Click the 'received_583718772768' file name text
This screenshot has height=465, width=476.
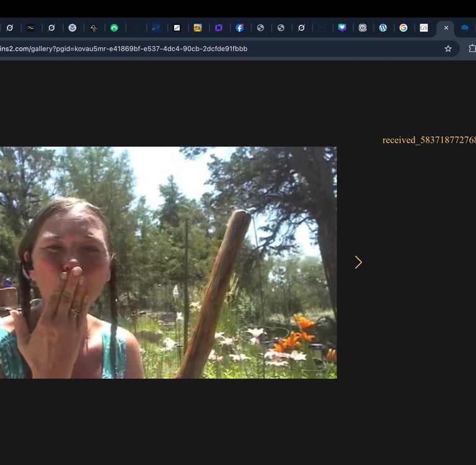pos(429,140)
